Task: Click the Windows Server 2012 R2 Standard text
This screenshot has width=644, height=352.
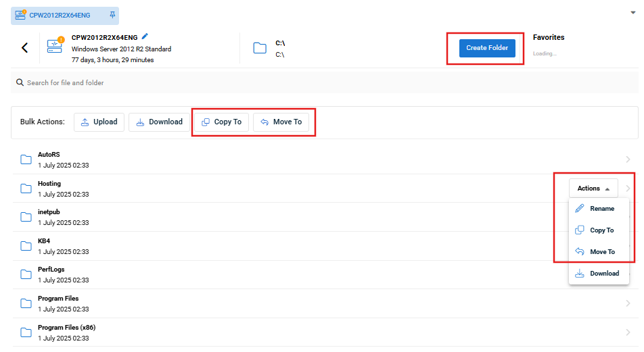Action: pos(121,49)
